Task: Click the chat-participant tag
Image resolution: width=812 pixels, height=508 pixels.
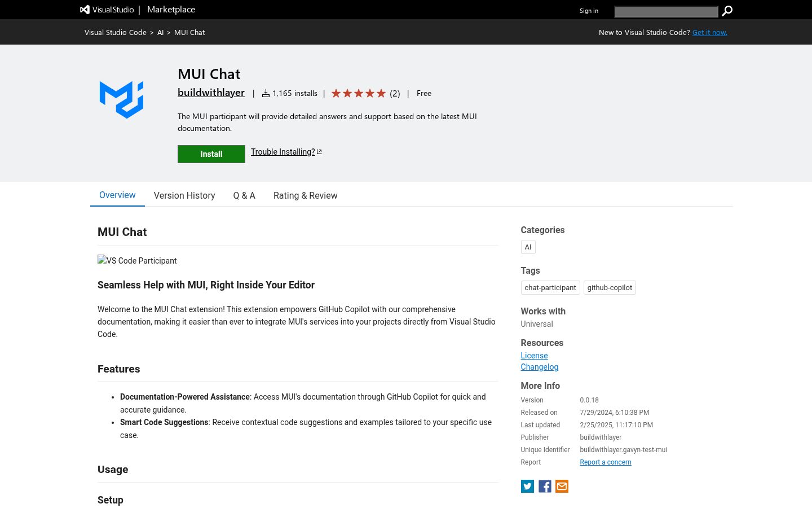Action: click(x=550, y=288)
